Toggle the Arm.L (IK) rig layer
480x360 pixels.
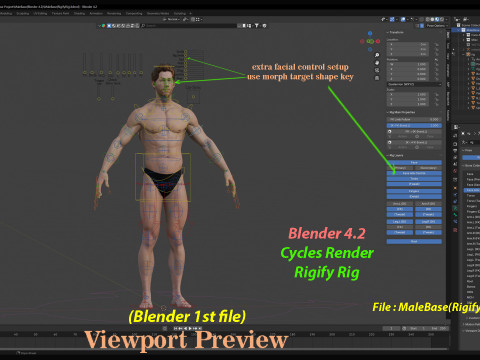400,204
